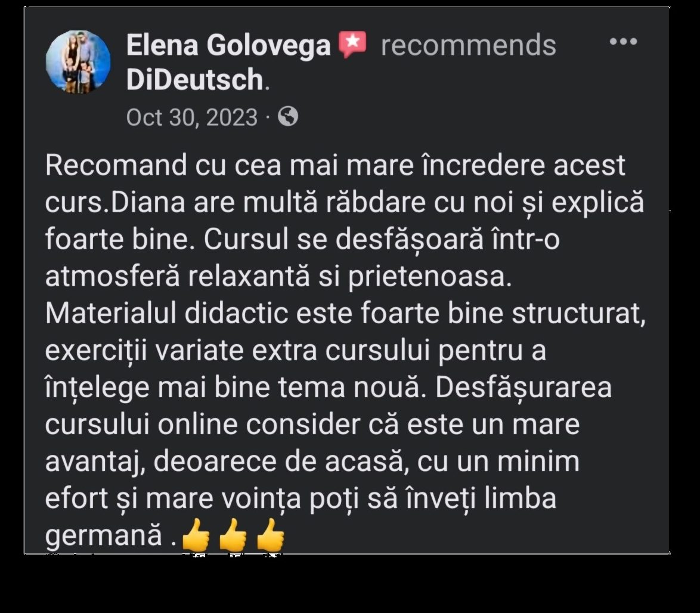Click the line starting "cursului online consider"

pyautogui.click(x=312, y=425)
